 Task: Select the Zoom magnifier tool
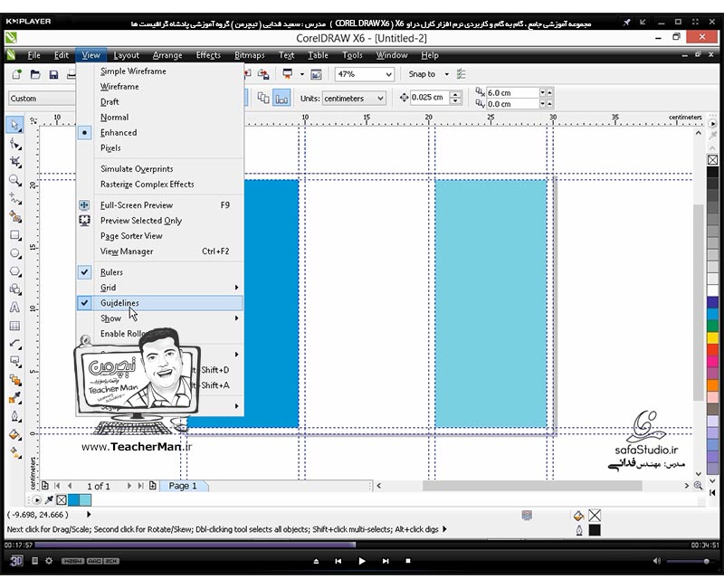tap(14, 180)
